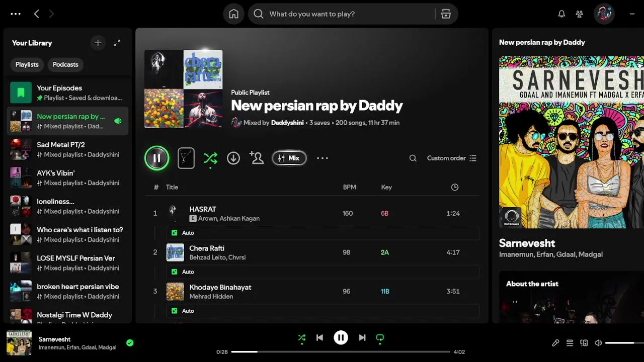Skip to the next track

tap(362, 338)
